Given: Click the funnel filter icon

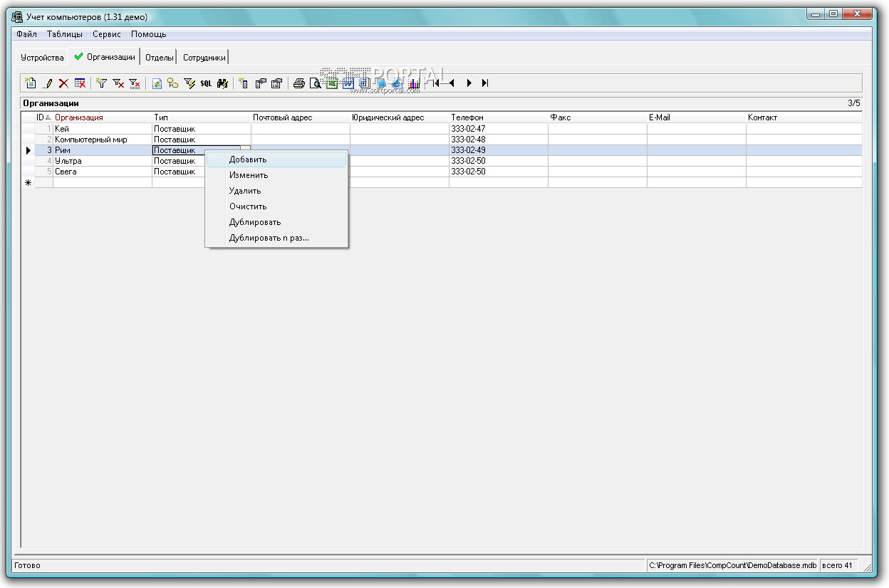Looking at the screenshot, I should (x=101, y=83).
